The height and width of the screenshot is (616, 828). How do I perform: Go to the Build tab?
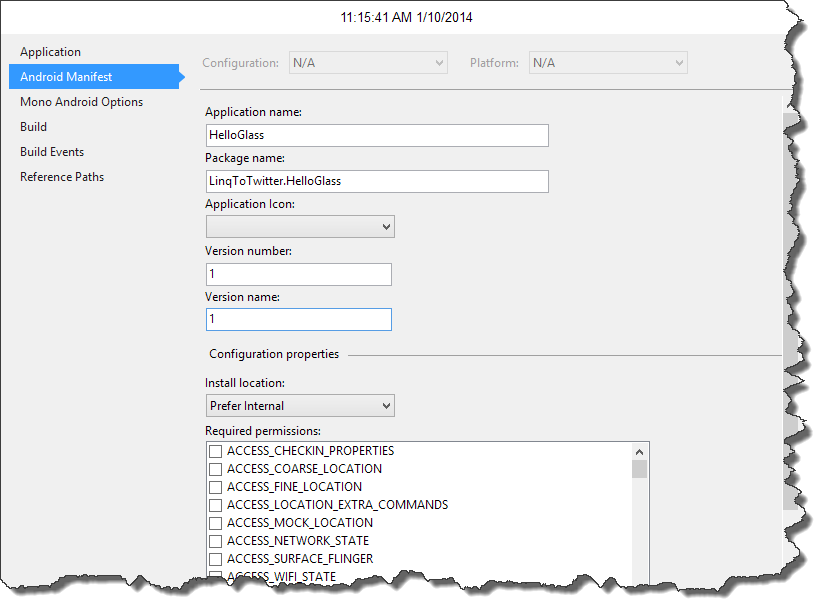click(33, 127)
